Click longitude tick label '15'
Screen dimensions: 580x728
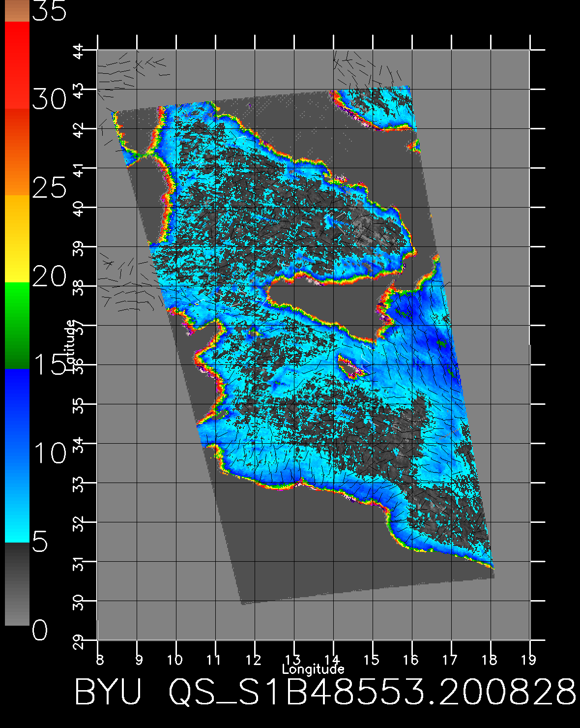tap(372, 659)
